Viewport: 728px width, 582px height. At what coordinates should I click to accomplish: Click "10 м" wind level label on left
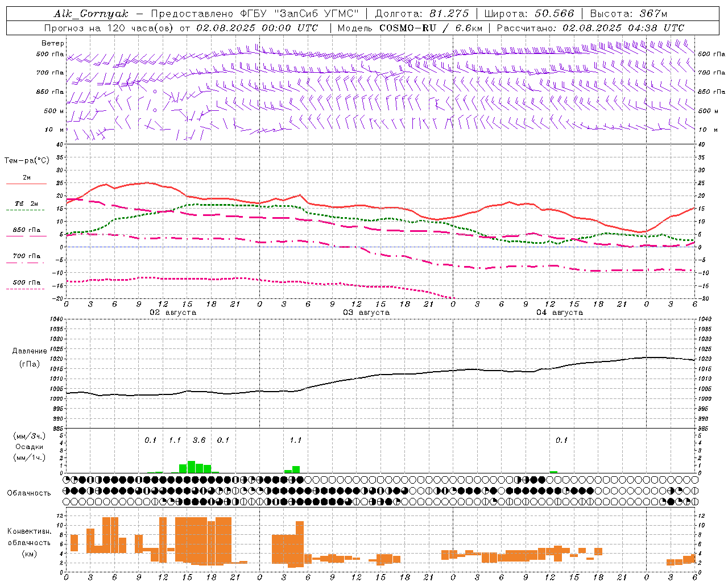click(x=55, y=130)
